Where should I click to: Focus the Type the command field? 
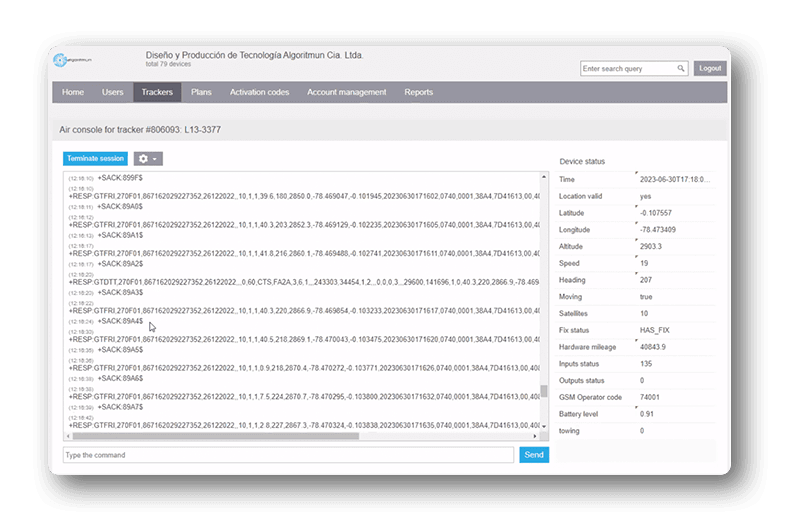coord(288,455)
